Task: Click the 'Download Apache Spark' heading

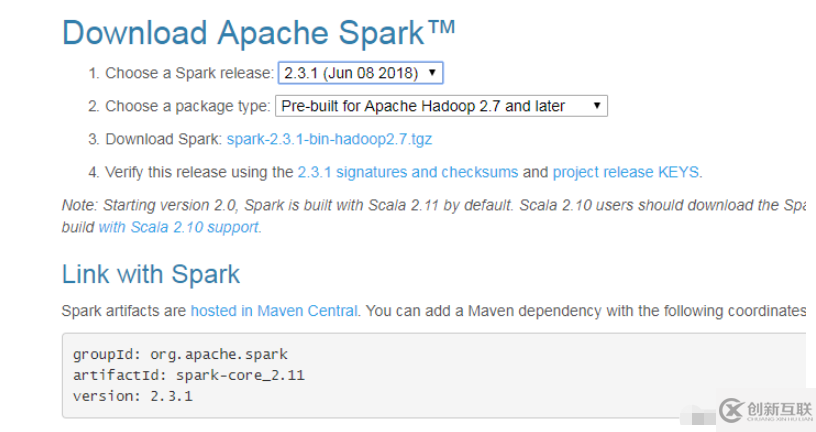Action: 258,33
